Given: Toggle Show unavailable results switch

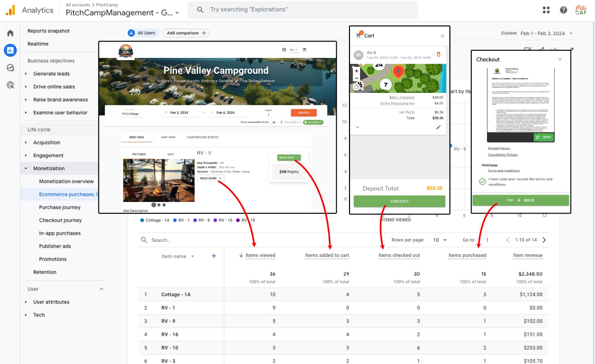Looking at the screenshot, I should [x=274, y=122].
